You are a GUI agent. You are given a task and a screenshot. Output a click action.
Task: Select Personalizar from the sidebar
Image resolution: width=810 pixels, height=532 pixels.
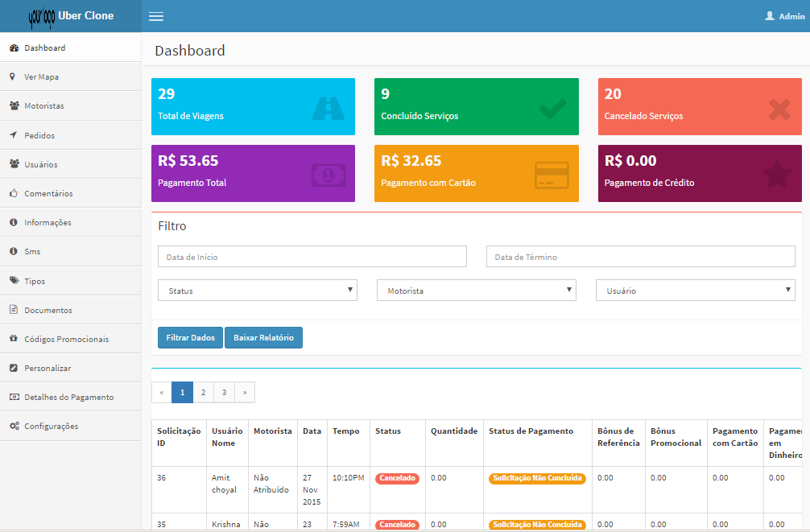point(71,368)
